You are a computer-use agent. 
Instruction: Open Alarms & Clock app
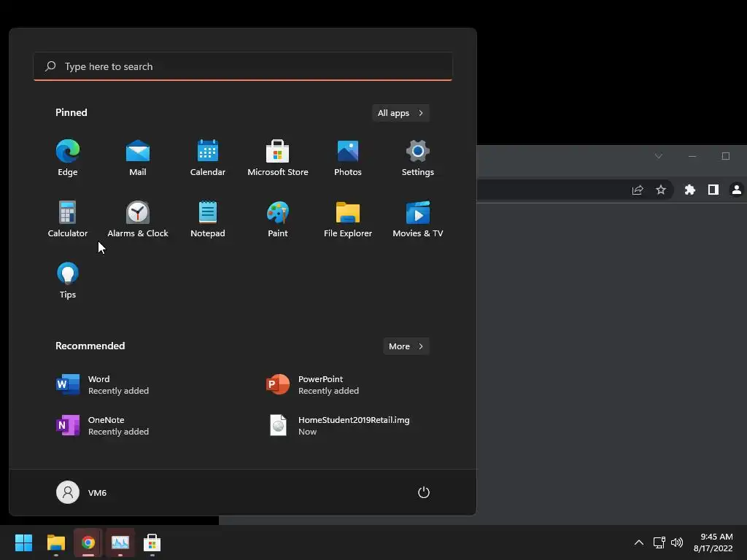pyautogui.click(x=138, y=219)
